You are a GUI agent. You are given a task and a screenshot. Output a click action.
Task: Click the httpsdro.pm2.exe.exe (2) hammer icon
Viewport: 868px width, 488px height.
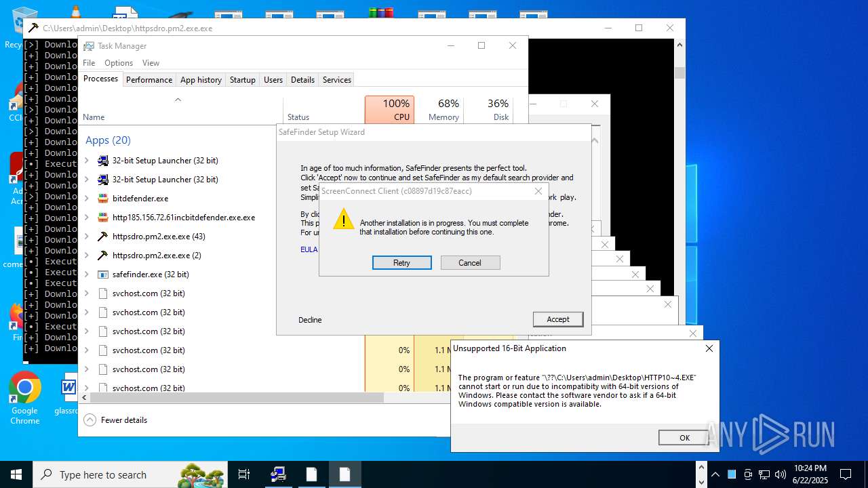tap(103, 256)
